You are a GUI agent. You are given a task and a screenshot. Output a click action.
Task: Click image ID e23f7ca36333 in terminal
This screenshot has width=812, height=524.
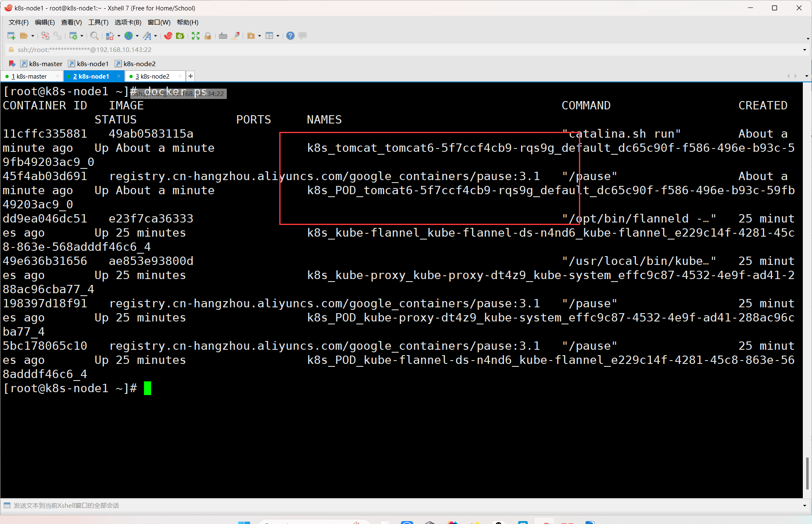[151, 219]
